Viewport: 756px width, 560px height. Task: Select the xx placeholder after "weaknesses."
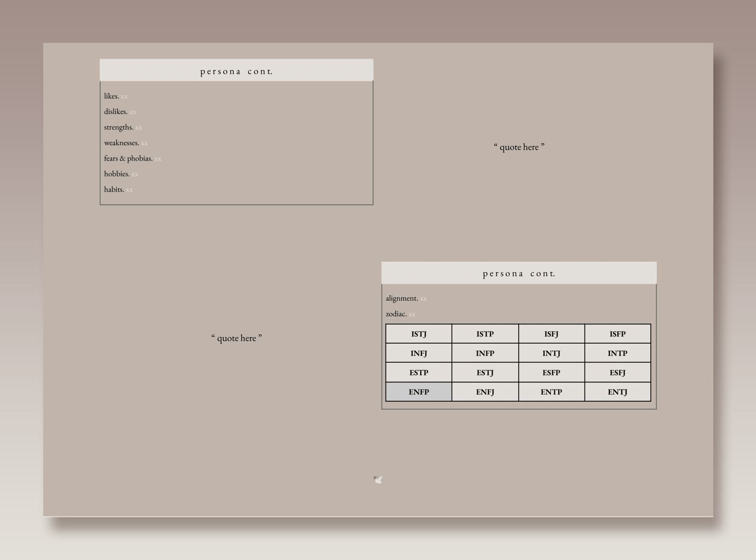click(x=144, y=143)
